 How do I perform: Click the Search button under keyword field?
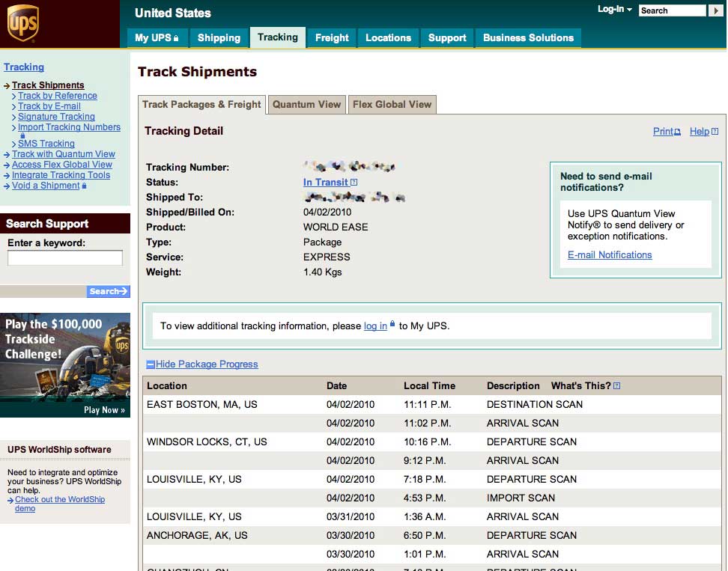[108, 291]
